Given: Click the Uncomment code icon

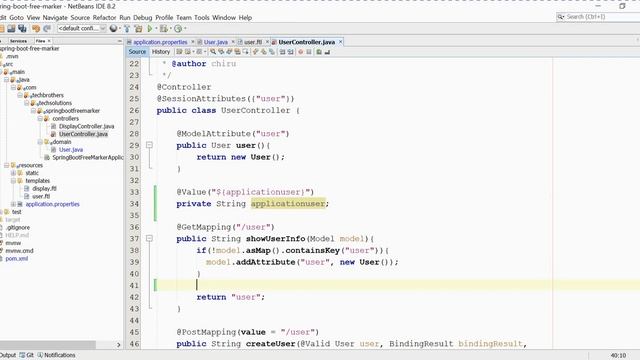Looking at the screenshot, I should [327, 52].
